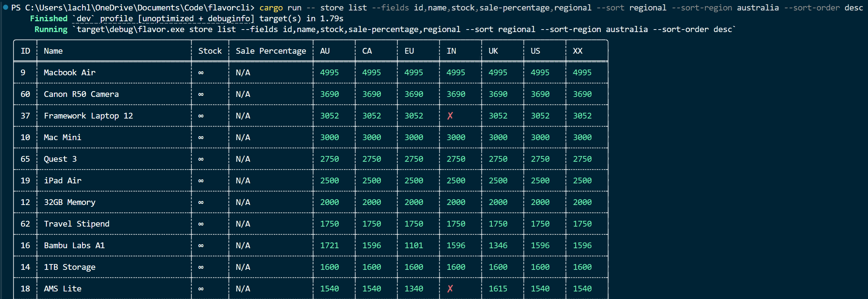Click the Stock column header
Image resolution: width=868 pixels, height=299 pixels.
coord(210,51)
